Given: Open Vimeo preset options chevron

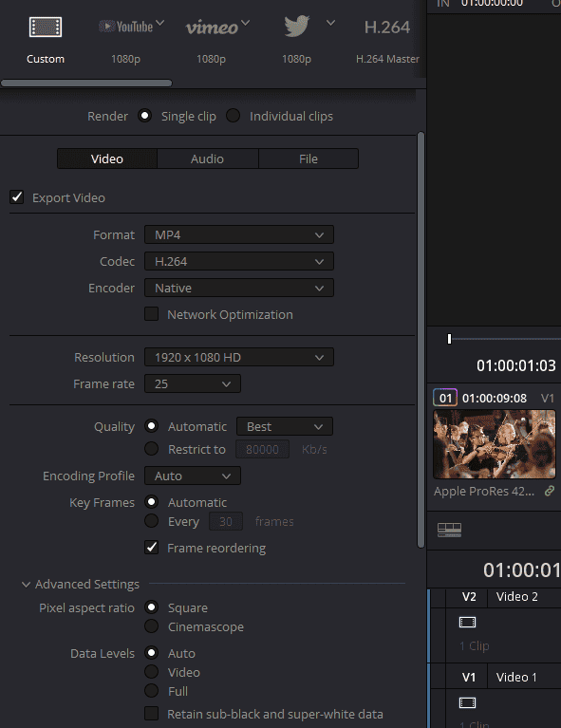Looking at the screenshot, I should 245,22.
